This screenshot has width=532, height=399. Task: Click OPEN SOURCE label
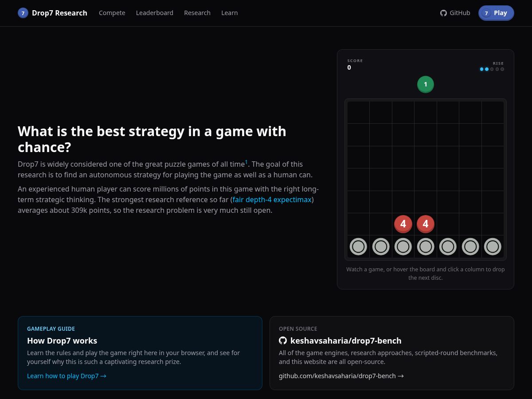point(298,329)
